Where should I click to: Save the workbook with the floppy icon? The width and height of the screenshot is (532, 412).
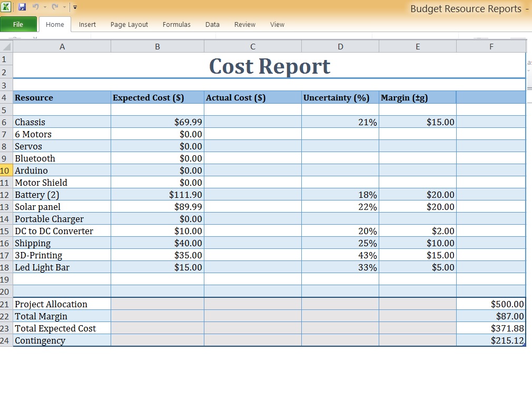point(22,7)
